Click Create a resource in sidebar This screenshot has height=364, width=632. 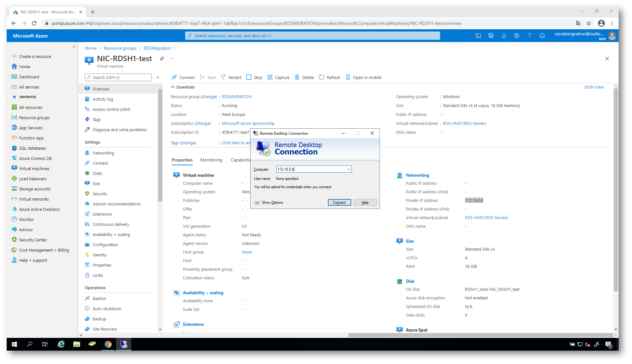pyautogui.click(x=35, y=56)
